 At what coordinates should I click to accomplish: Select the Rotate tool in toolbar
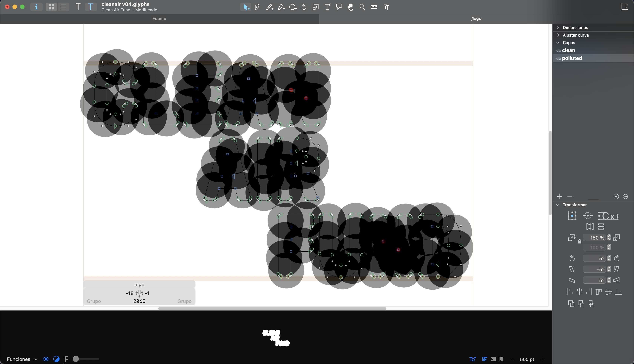pyautogui.click(x=304, y=7)
